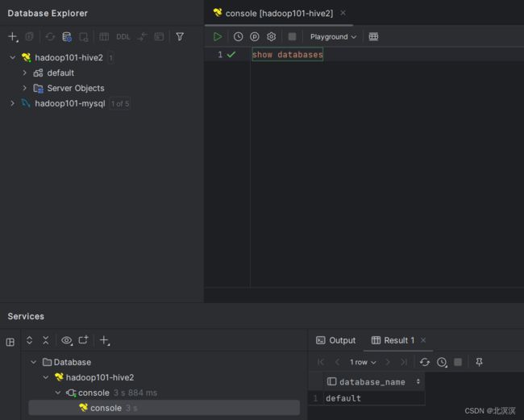Image resolution: width=524 pixels, height=420 pixels.
Task: Click Add Service plus icon
Action: click(104, 340)
